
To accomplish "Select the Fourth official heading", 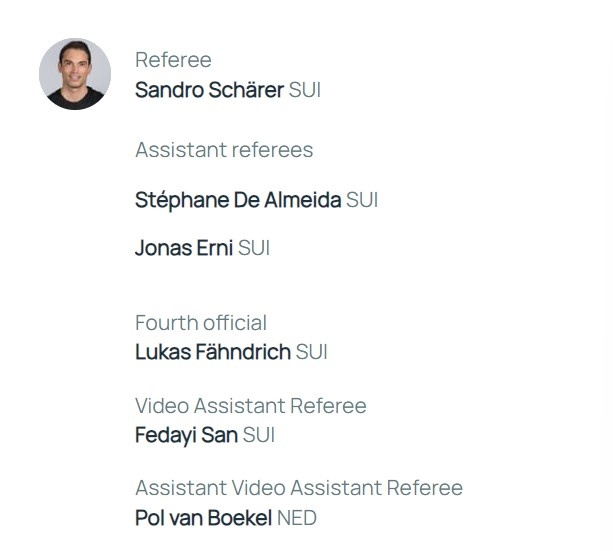I will point(201,323).
